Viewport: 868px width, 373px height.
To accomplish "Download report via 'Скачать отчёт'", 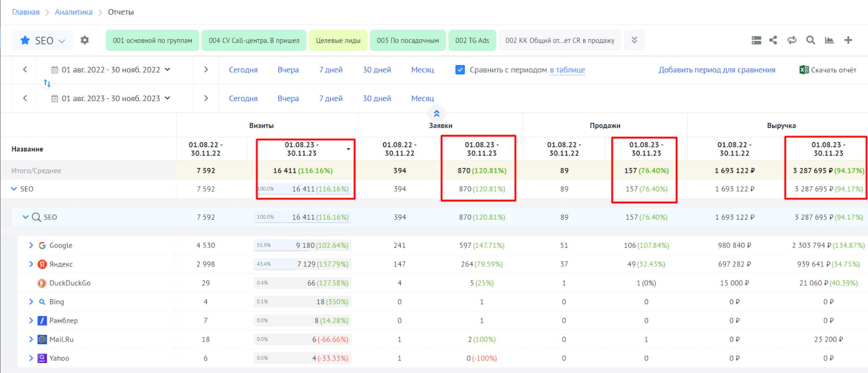I will click(x=828, y=70).
